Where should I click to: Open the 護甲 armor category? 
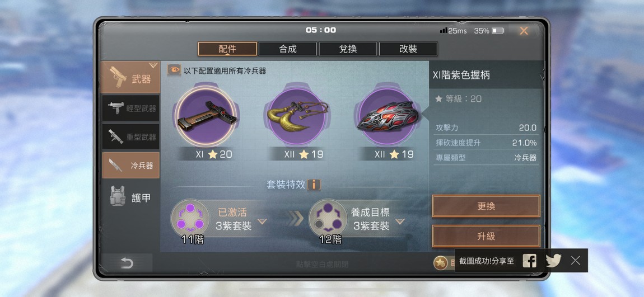click(130, 196)
